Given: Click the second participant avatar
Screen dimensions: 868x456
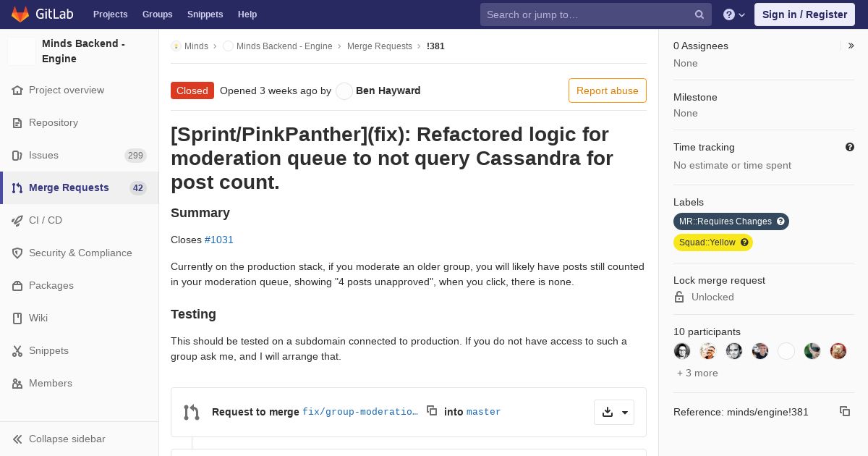Looking at the screenshot, I should 708,351.
